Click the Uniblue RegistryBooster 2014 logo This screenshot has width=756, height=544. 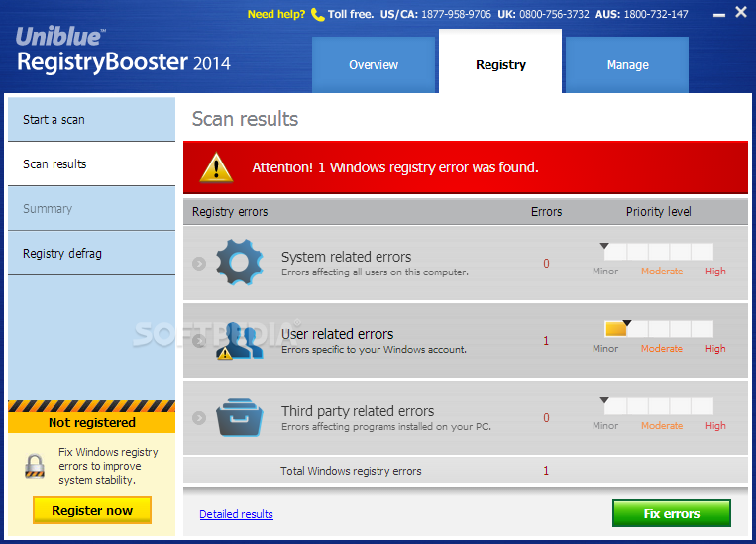[x=124, y=51]
